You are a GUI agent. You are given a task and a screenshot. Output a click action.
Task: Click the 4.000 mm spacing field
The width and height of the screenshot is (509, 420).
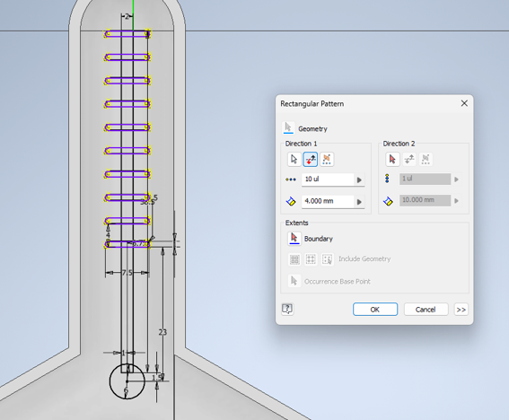point(328,201)
